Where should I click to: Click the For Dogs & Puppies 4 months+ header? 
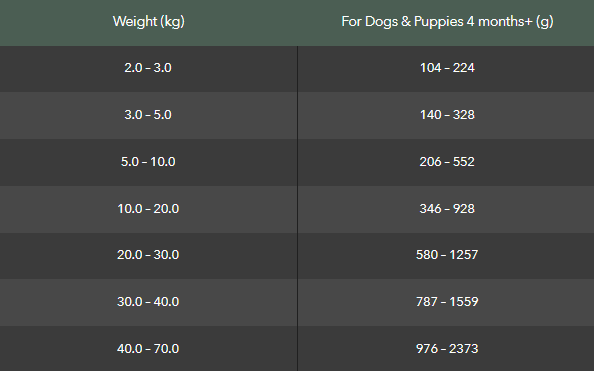[447, 22]
